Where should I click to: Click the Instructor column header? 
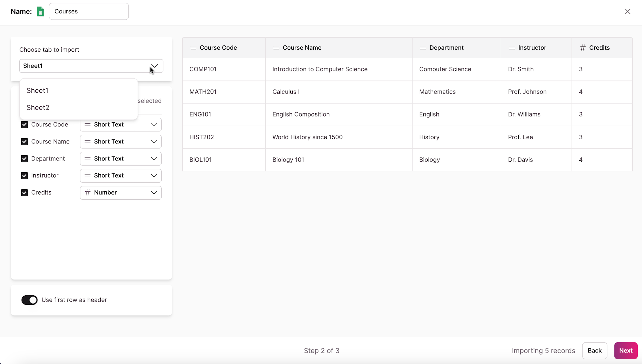(536, 48)
